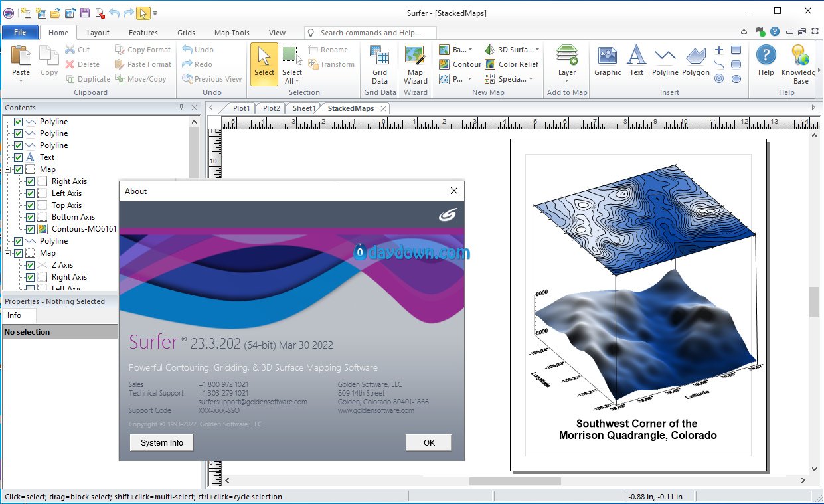Click the Contents panel scroll up arrow
Viewport: 824px width, 504px height.
(x=195, y=122)
